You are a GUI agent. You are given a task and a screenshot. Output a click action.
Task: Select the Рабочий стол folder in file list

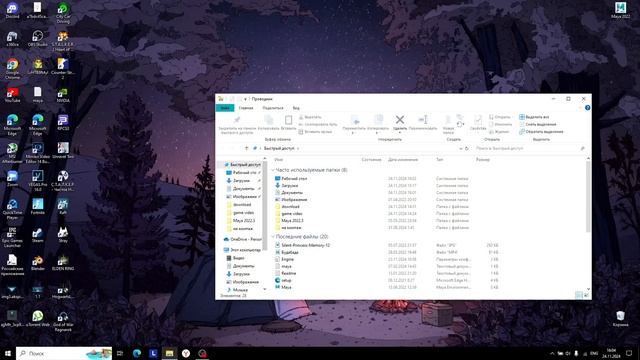coord(291,179)
